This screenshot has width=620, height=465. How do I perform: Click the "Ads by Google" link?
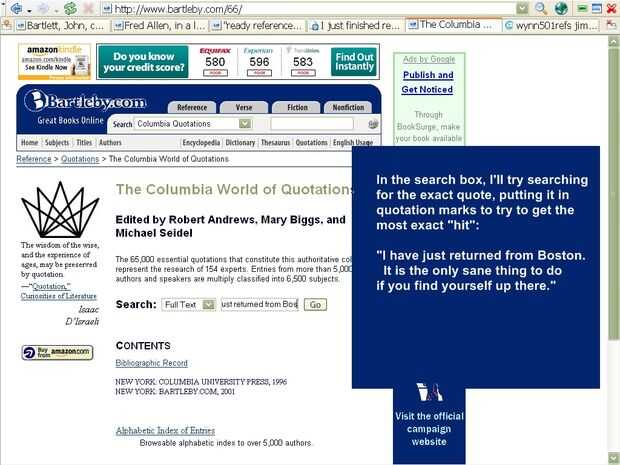(x=429, y=59)
